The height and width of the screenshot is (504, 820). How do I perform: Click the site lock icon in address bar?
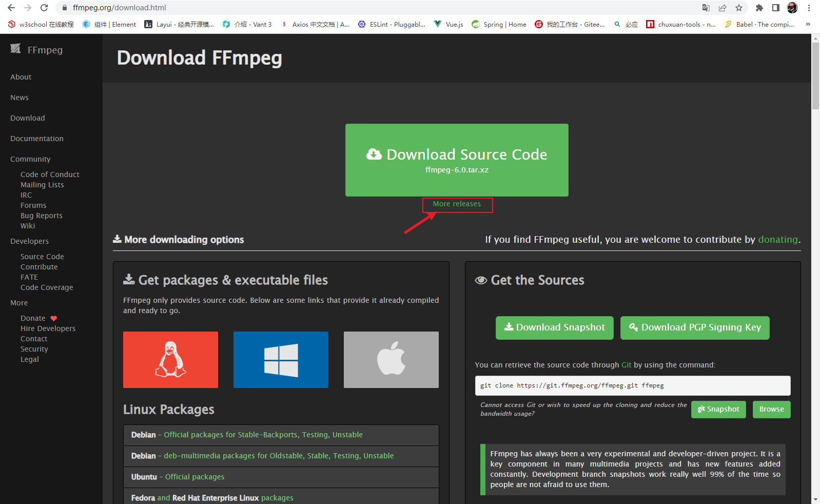point(65,8)
